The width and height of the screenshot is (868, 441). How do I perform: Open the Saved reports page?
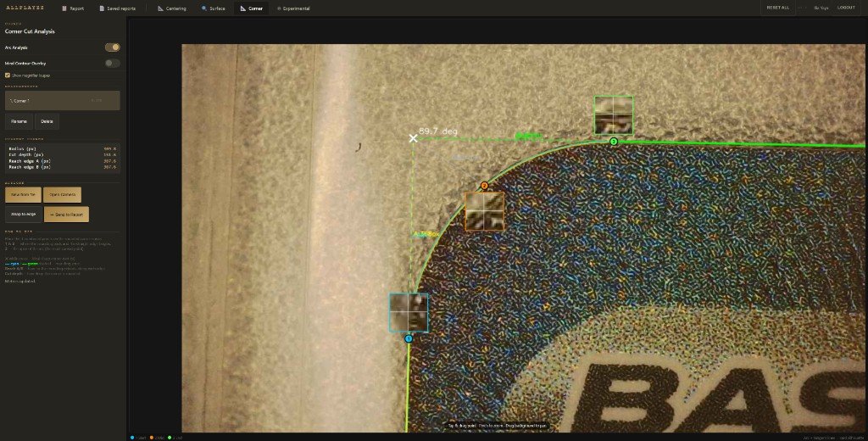coord(117,8)
